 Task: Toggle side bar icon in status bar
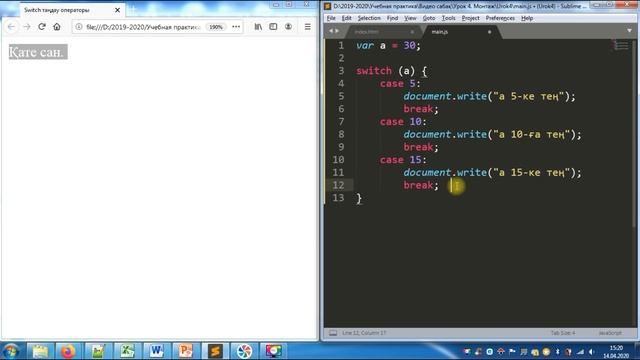pyautogui.click(x=333, y=333)
